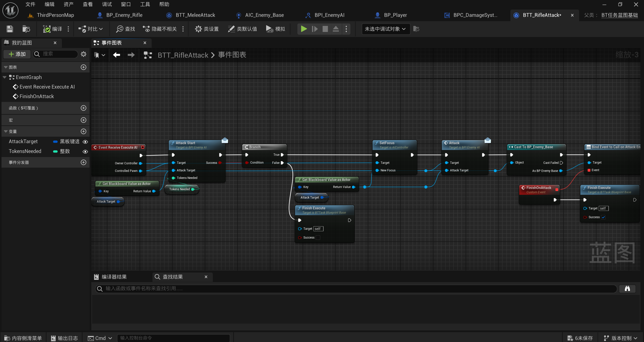Add a new function with plus icon
Viewport: 644px width, 342px height.
[84, 108]
